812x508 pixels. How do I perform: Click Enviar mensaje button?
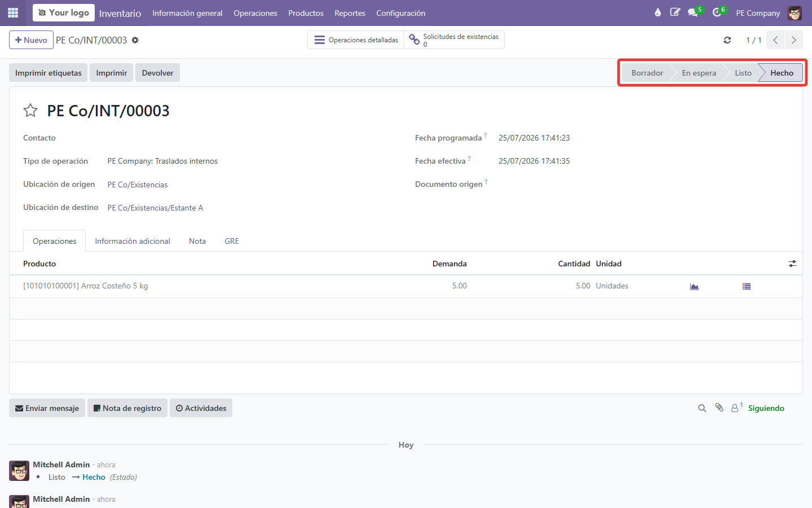click(x=47, y=408)
